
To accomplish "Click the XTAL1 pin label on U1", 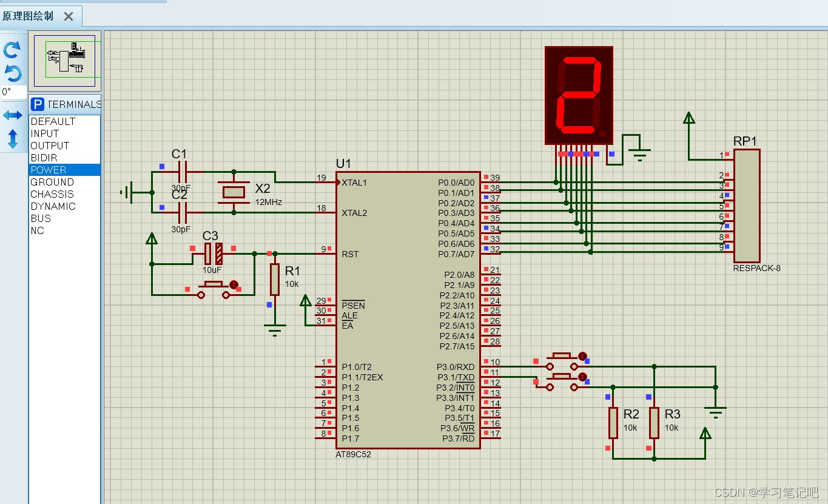I will 354,182.
